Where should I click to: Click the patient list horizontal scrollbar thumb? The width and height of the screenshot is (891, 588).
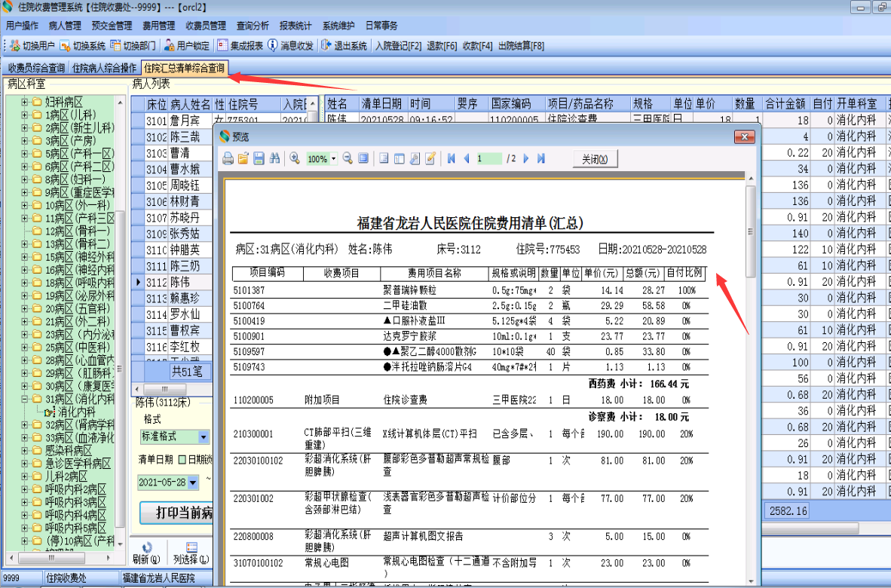pyautogui.click(x=164, y=389)
